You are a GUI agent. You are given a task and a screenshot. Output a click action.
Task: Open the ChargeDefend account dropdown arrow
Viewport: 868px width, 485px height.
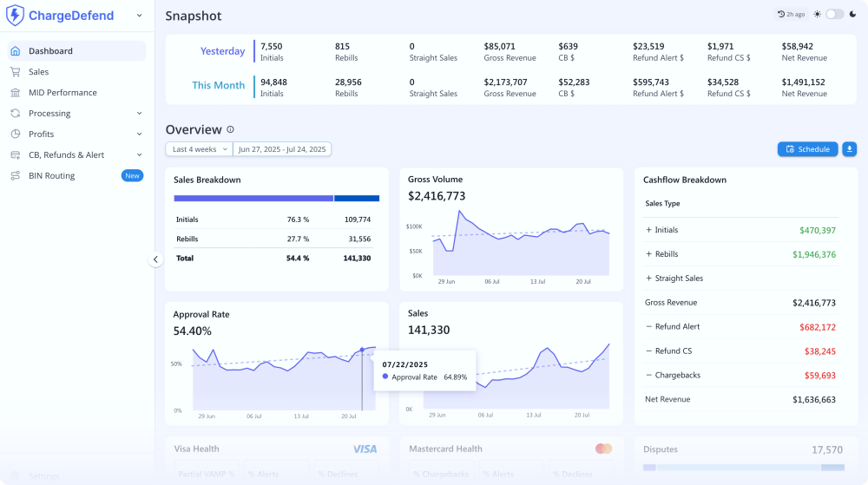tap(140, 16)
